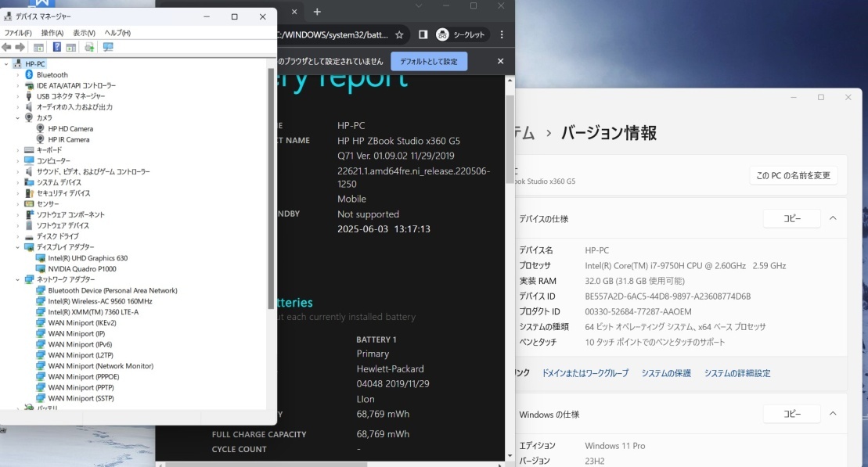Image resolution: width=868 pixels, height=467 pixels.
Task: Click the ディスク ドライブ icon
Action: click(29, 236)
